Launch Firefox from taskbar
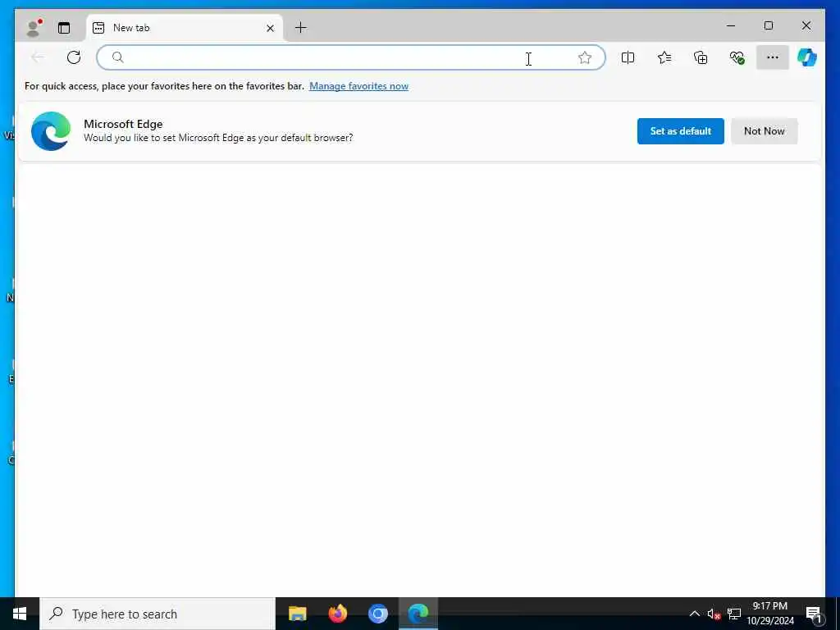Screen dimensions: 840x630 coord(337,614)
